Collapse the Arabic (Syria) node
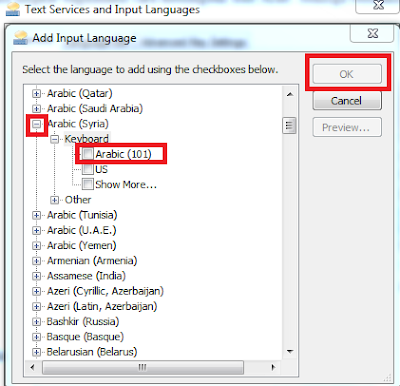The height and width of the screenshot is (386, 400). [x=37, y=124]
